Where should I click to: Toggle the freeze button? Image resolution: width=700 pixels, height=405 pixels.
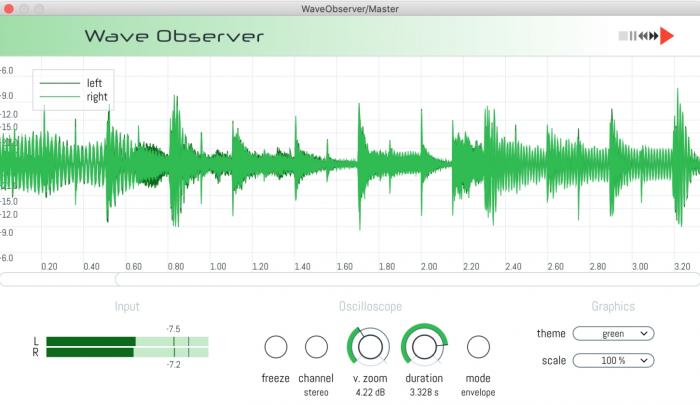tap(275, 347)
